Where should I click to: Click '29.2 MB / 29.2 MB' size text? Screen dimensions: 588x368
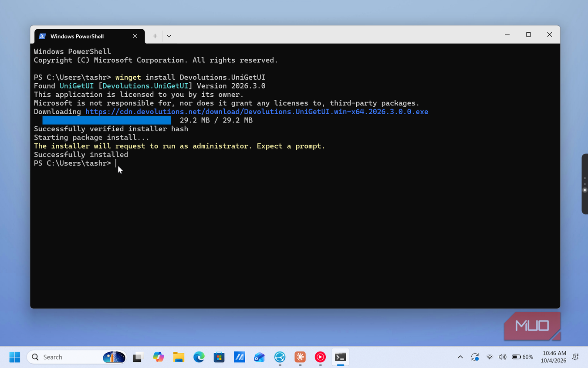(216, 120)
